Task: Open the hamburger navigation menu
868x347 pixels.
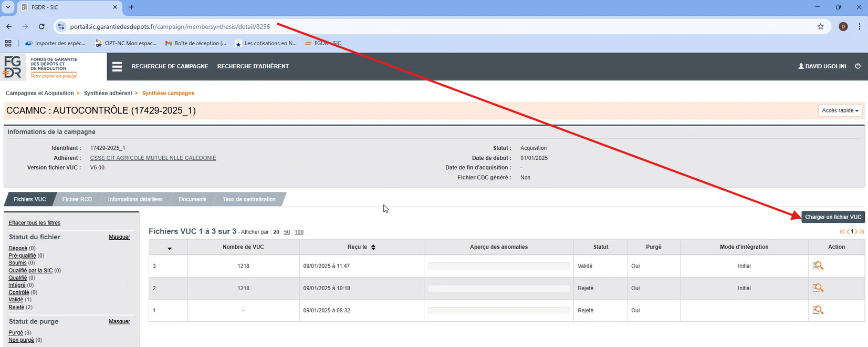Action: 117,67
